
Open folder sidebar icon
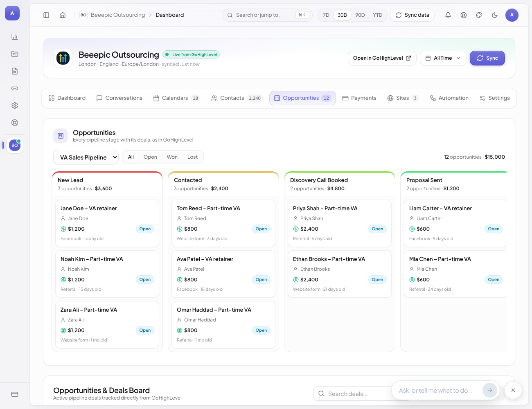coord(15,54)
